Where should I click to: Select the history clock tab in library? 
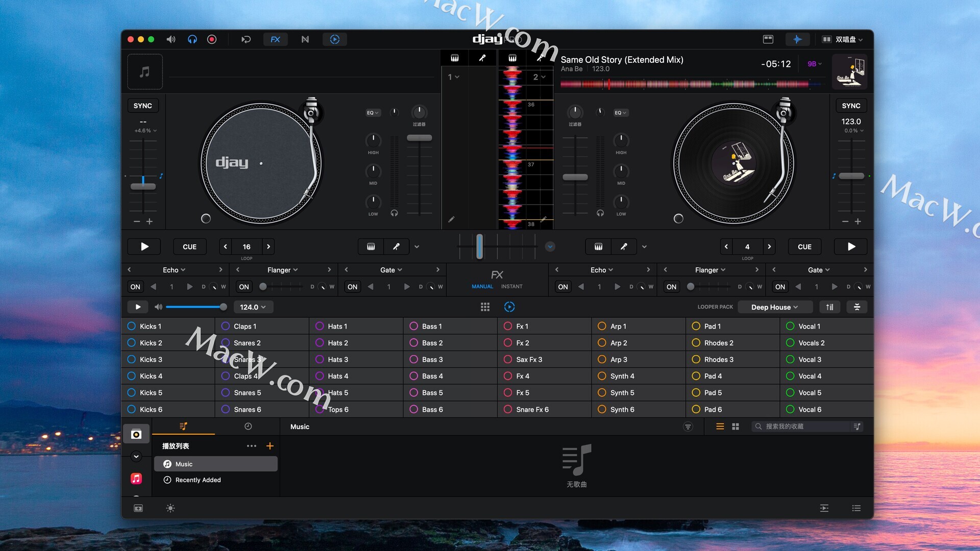248,427
